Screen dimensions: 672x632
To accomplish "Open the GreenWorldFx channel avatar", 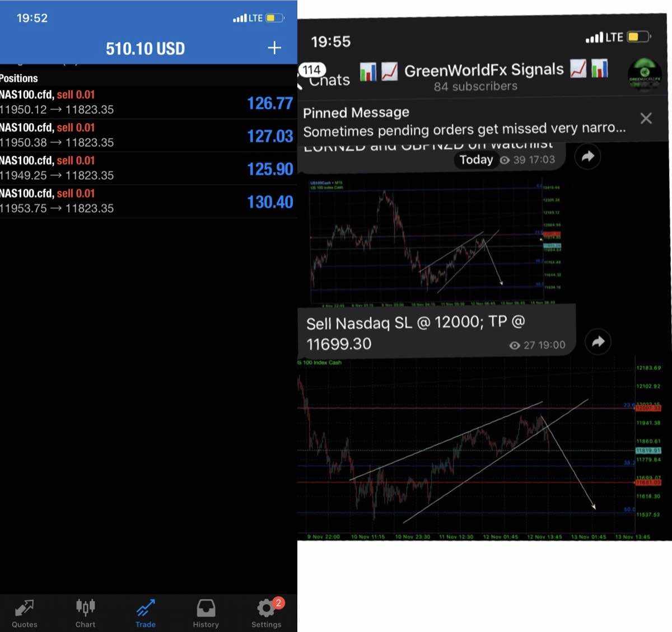I will pos(645,75).
